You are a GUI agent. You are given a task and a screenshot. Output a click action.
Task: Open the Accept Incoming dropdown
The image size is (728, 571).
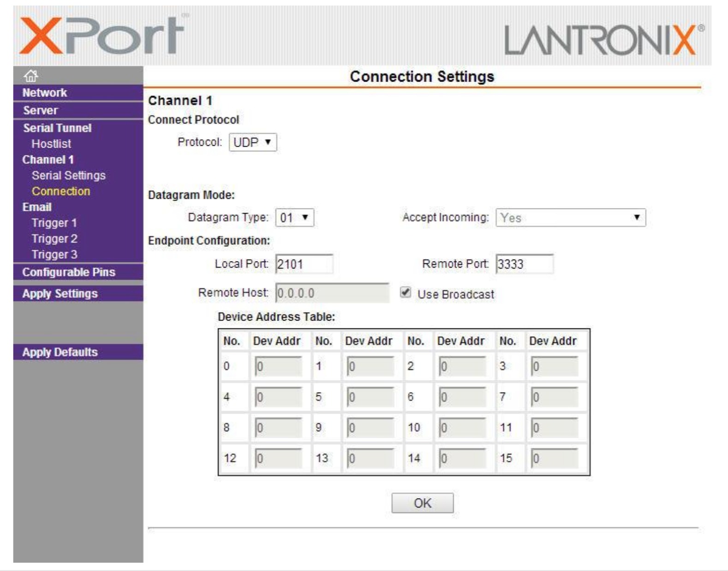pos(571,218)
